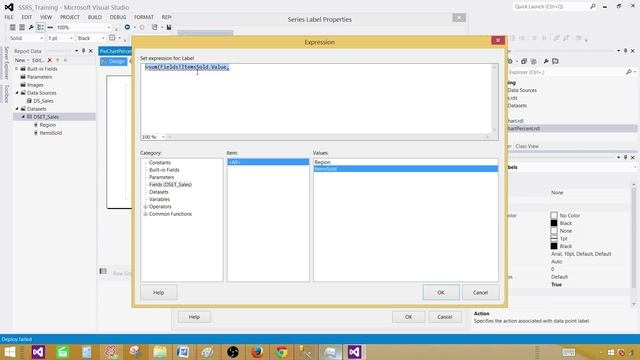640x360 pixels.
Task: Close the Expression dialog with red X
Action: coord(498,40)
